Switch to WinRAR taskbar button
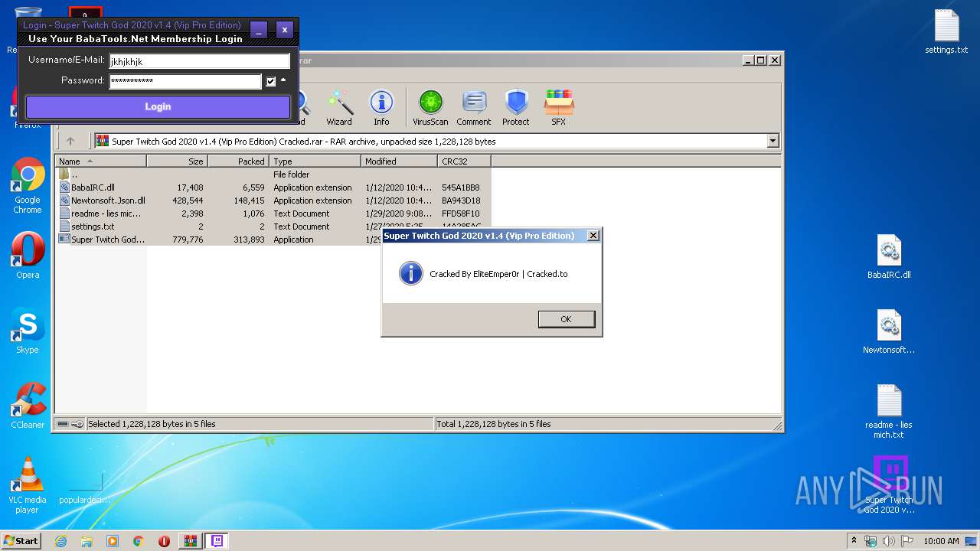 pyautogui.click(x=191, y=541)
